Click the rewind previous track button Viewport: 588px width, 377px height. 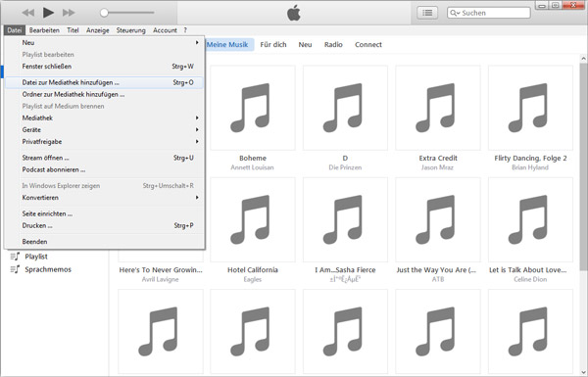28,13
